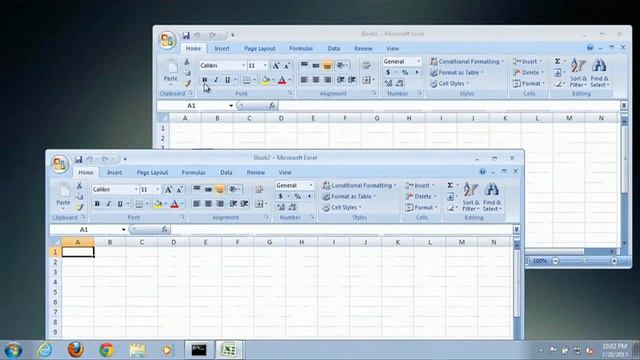
Task: Click Format Painter in Book2 clipboard group
Action: click(x=80, y=207)
